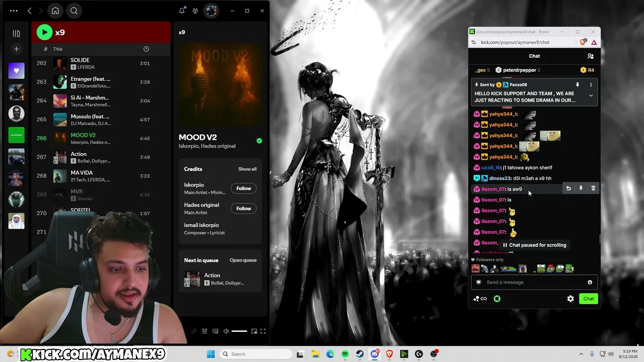
Task: Select the track Si Ai - Marshm...
Action: 102,101
